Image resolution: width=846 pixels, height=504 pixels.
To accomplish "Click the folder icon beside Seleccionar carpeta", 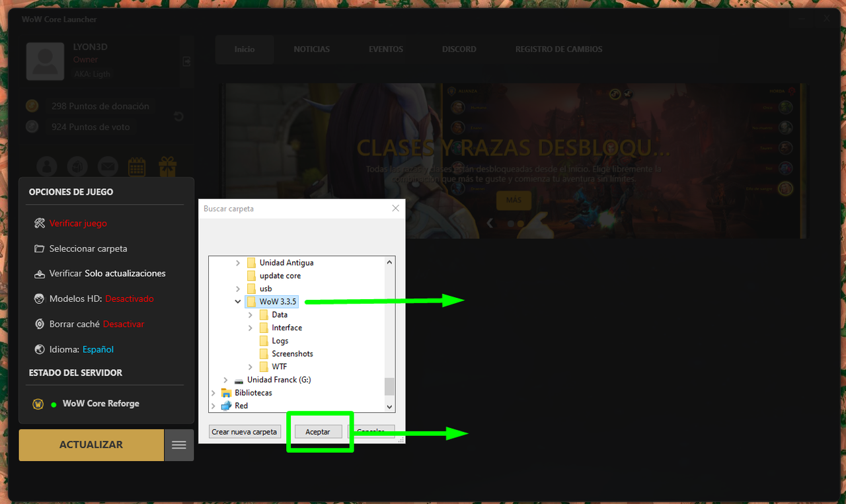I will [x=39, y=248].
